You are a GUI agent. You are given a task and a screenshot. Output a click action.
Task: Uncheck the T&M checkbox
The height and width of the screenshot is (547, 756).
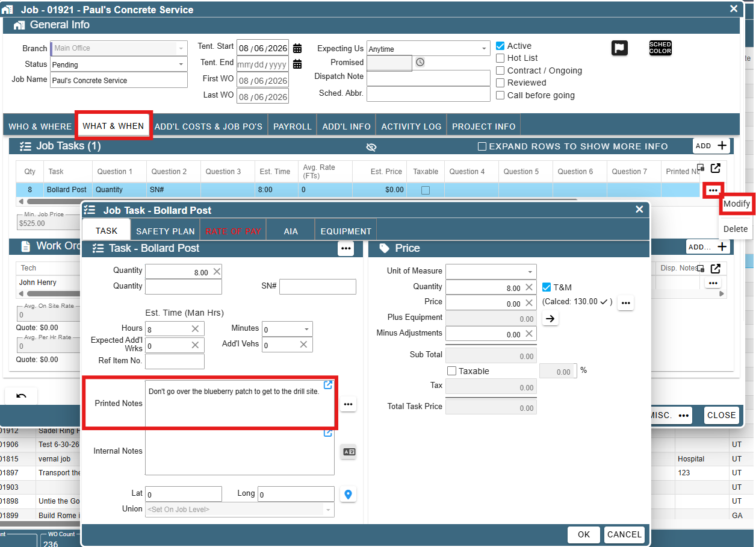coord(547,287)
